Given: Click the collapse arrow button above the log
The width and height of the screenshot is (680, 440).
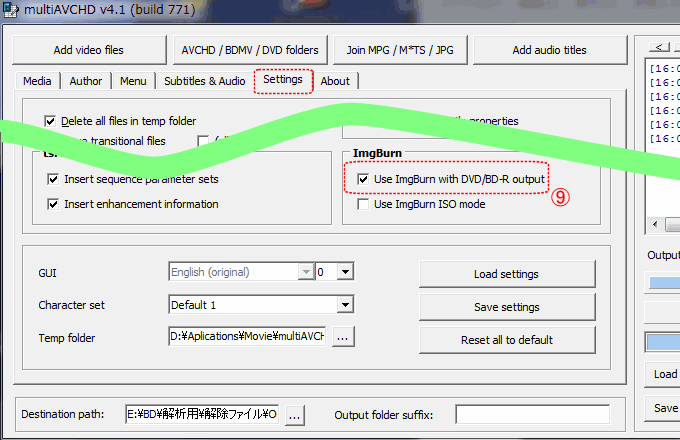Looking at the screenshot, I should [x=660, y=46].
